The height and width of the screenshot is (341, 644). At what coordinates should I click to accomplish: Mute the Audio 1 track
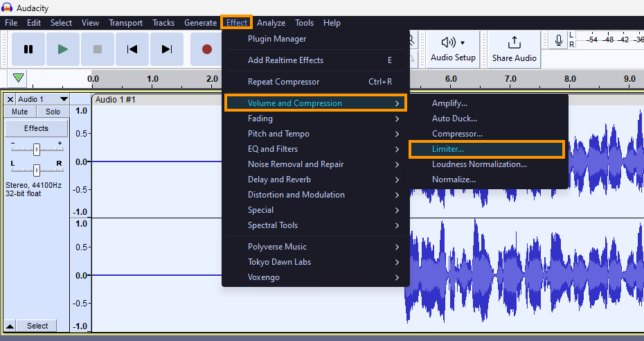coord(19,112)
